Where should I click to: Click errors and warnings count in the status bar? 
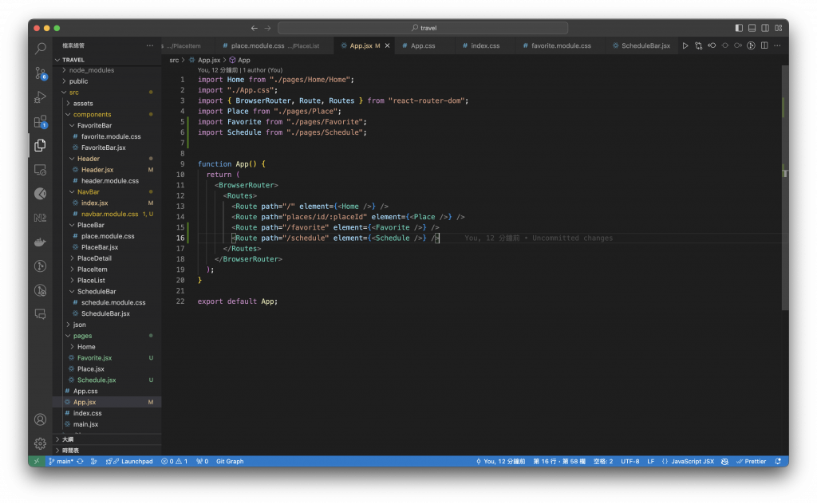click(175, 461)
